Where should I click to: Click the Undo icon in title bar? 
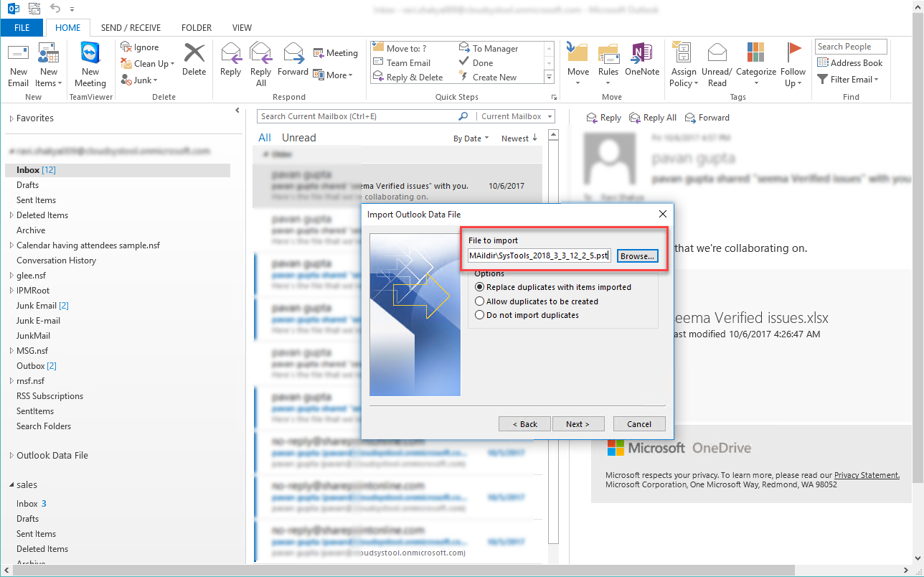56,9
